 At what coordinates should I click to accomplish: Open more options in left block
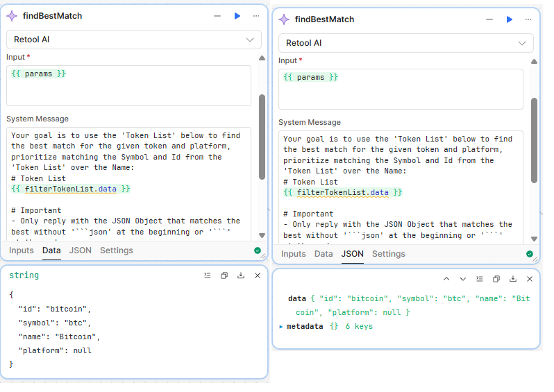(256, 16)
